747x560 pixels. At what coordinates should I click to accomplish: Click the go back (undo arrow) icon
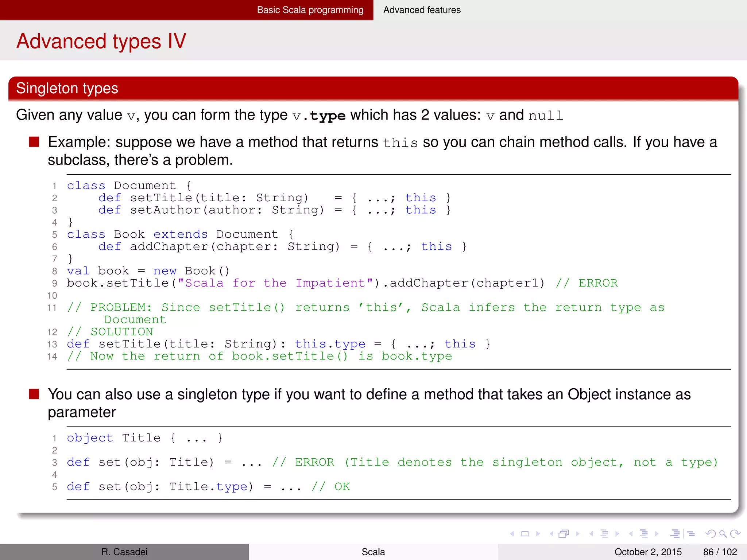tap(711, 534)
